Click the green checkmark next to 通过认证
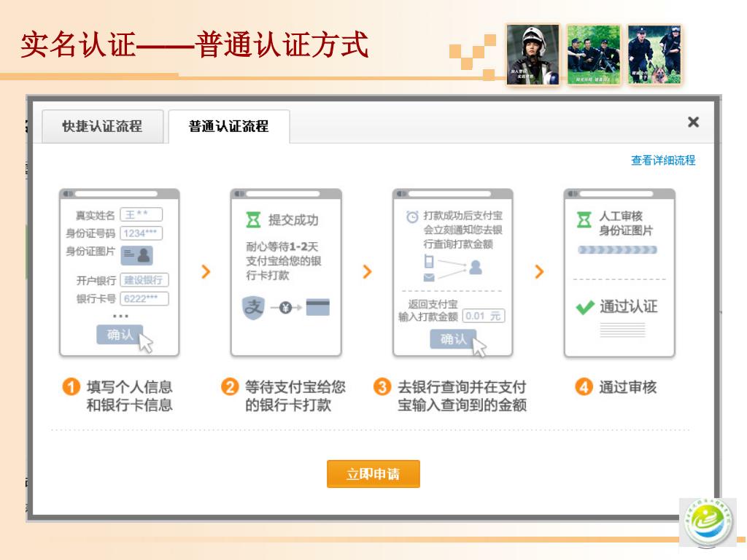The image size is (747, 560). point(585,307)
